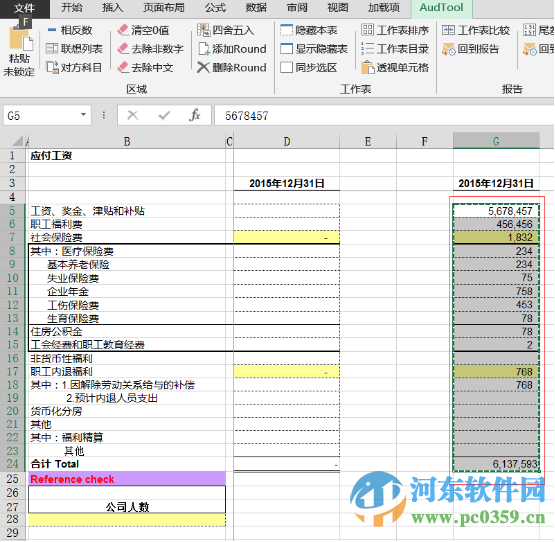
Task: Click the 公司人数 cell
Action: tap(127, 506)
